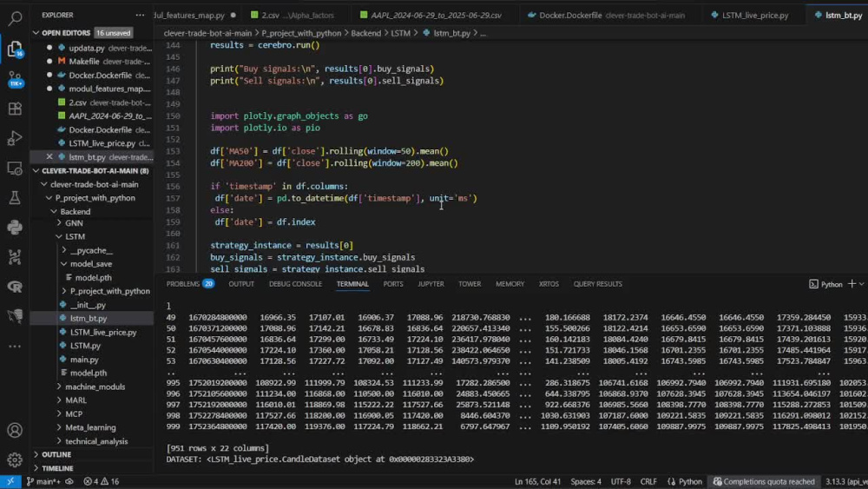
Task: Click the Python terminal shell label
Action: pos(826,284)
